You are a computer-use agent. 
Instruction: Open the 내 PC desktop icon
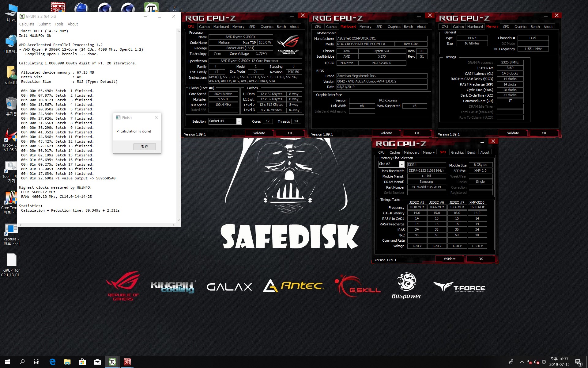click(x=11, y=12)
